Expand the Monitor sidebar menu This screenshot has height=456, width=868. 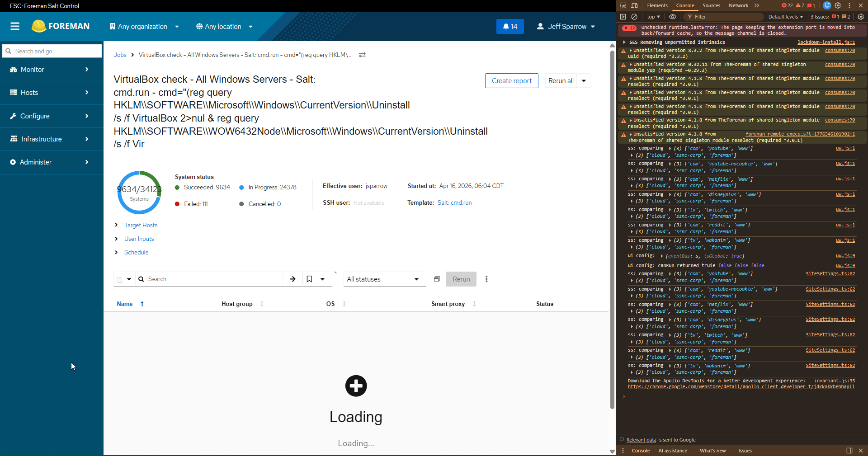coord(52,70)
